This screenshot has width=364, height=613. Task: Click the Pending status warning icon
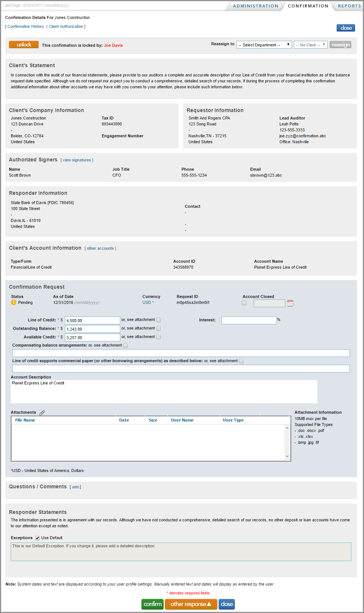pyautogui.click(x=14, y=302)
